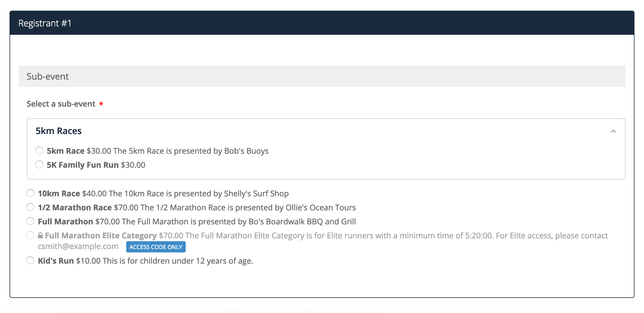The height and width of the screenshot is (313, 644).
Task: Pick the 1/2 Marathon Race radio button
Action: pyautogui.click(x=30, y=207)
